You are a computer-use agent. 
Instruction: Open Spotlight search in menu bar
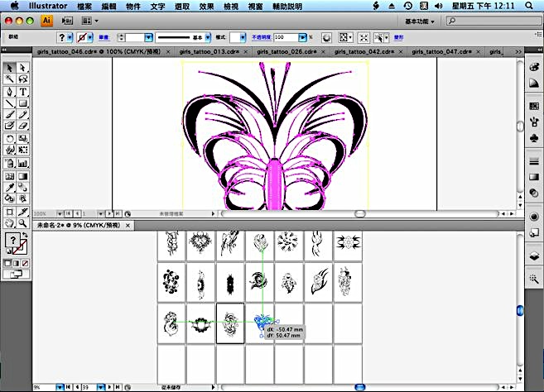[529, 6]
